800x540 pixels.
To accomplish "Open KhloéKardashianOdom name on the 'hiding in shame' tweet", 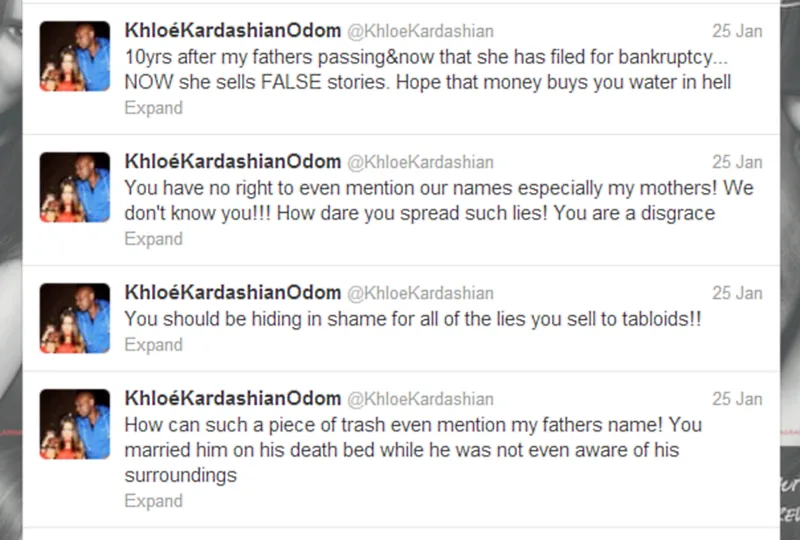I will [x=230, y=293].
